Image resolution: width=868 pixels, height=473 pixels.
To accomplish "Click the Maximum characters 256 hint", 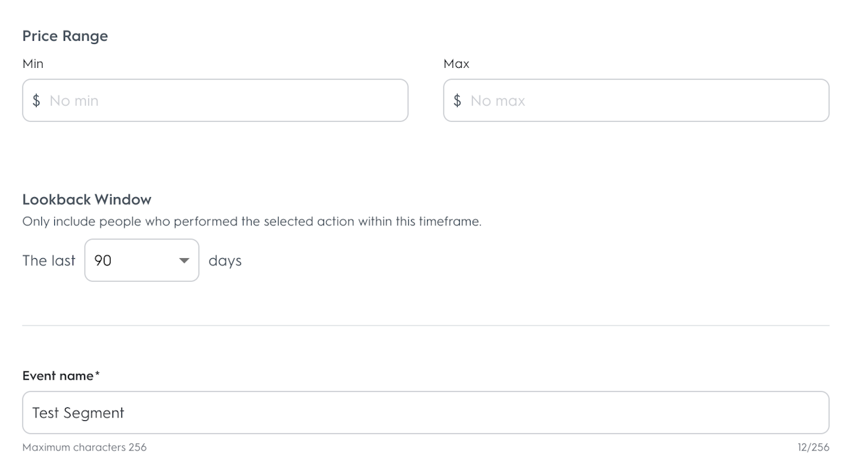I will click(x=84, y=447).
